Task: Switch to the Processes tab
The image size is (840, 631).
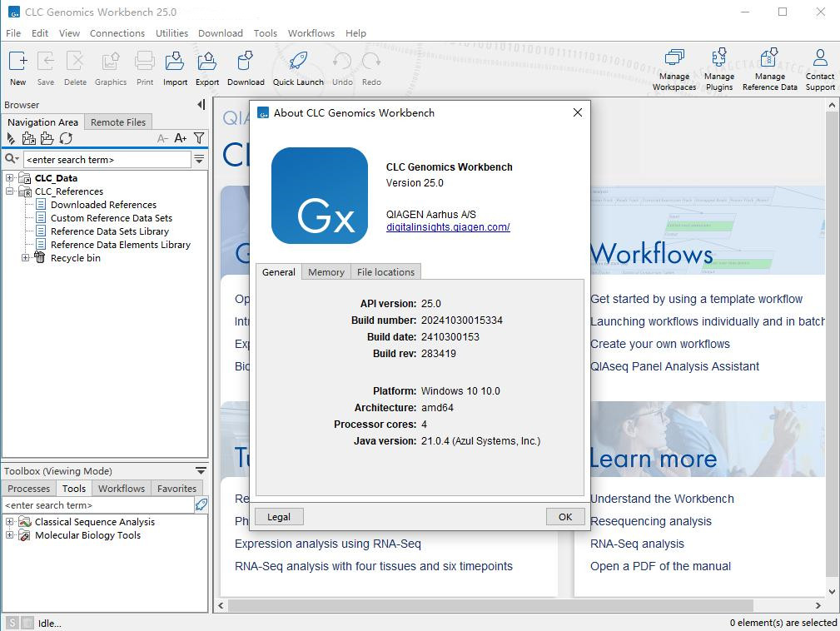Action: click(29, 489)
